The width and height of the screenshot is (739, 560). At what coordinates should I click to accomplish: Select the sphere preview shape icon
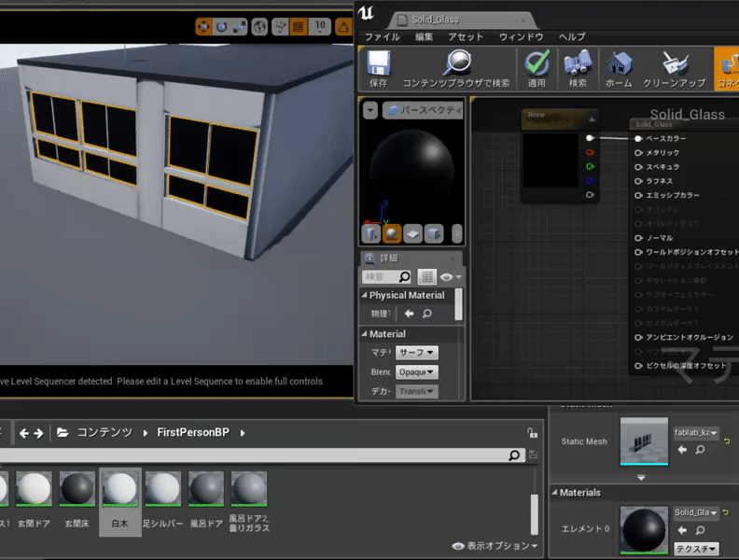point(393,233)
